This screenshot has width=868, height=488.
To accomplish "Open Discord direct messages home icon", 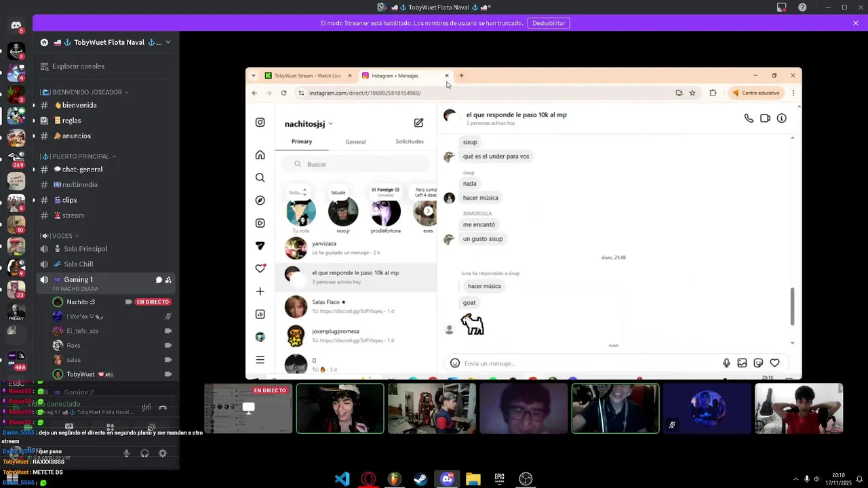I will click(x=16, y=26).
